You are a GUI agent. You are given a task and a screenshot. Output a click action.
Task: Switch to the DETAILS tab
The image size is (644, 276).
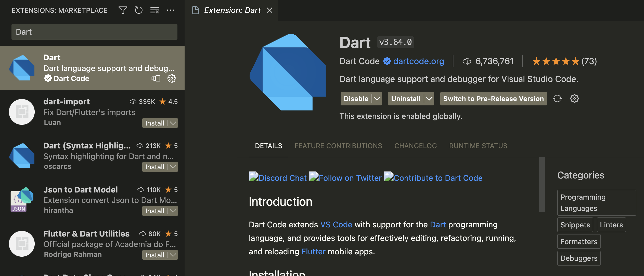coord(268,146)
